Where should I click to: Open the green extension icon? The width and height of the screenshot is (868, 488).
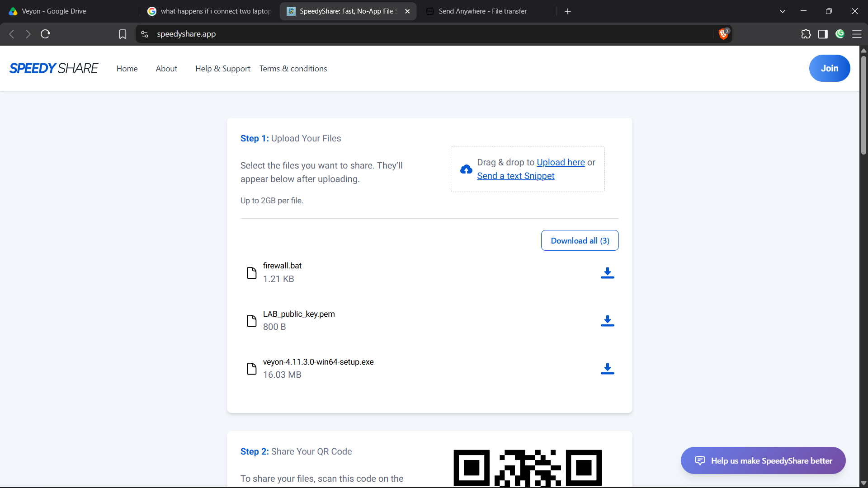tap(840, 34)
